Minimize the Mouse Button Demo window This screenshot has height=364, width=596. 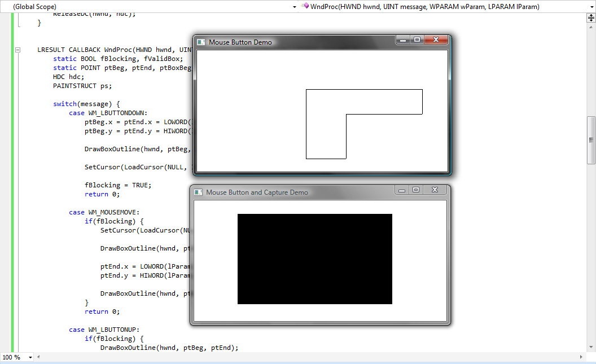click(x=403, y=40)
